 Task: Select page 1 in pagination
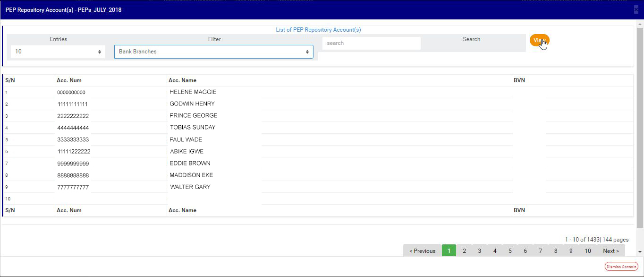449,251
